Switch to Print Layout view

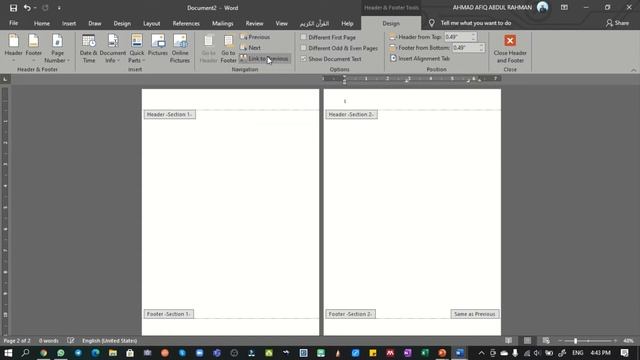(x=527, y=340)
